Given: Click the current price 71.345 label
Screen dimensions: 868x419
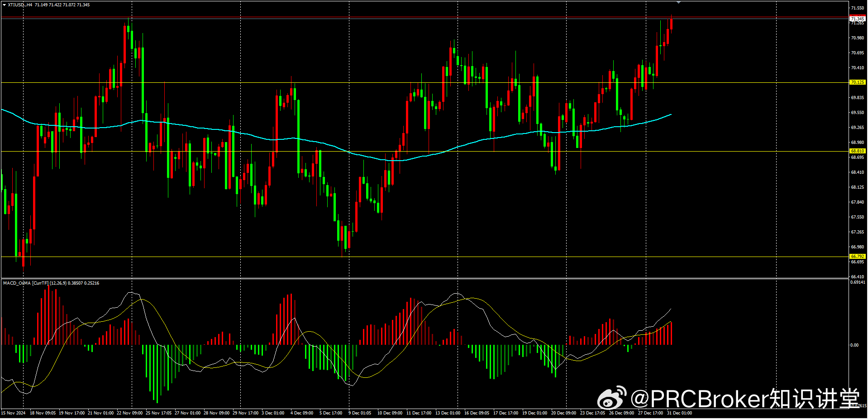Looking at the screenshot, I should (x=857, y=19).
